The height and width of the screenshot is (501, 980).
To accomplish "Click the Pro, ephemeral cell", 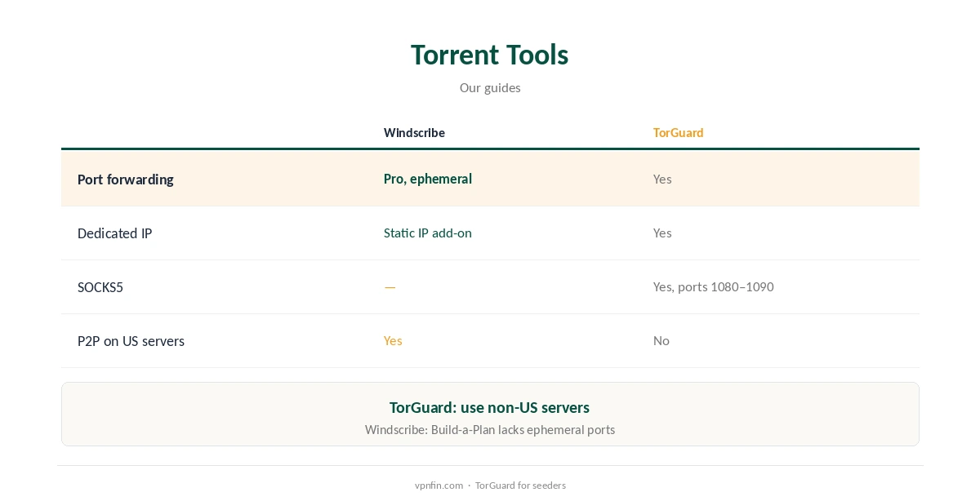I will tap(428, 179).
